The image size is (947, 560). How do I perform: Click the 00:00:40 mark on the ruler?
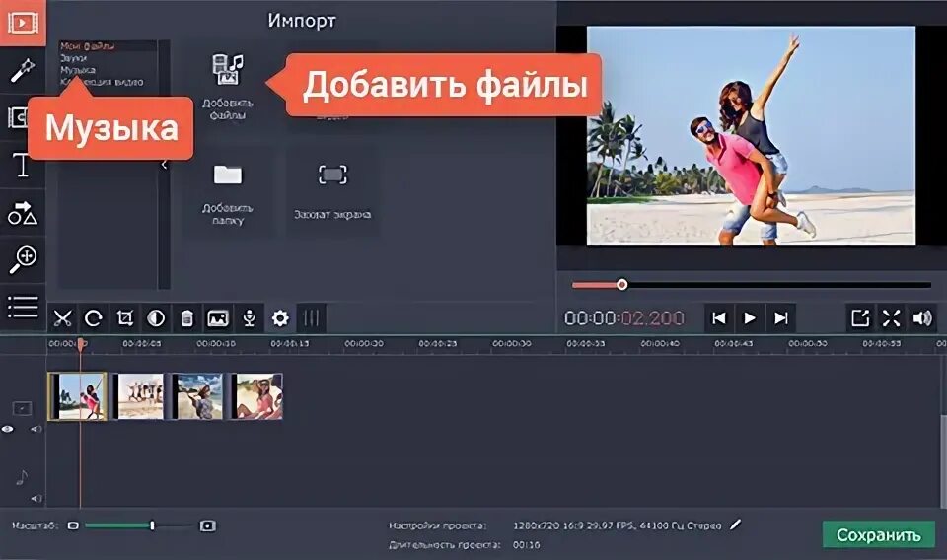(660, 343)
